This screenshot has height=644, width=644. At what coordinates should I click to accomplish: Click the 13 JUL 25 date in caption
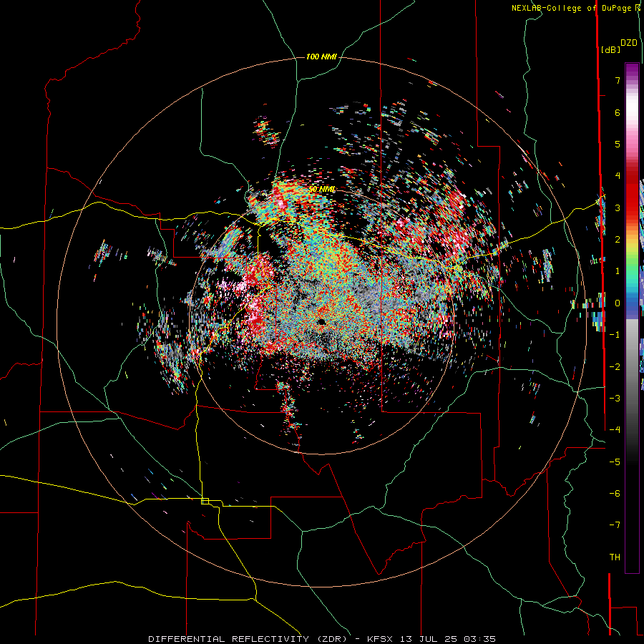coord(428,639)
